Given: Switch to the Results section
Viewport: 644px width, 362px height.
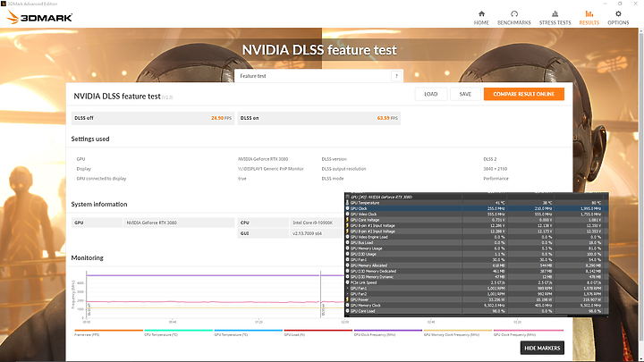Looking at the screenshot, I should (x=589, y=18).
